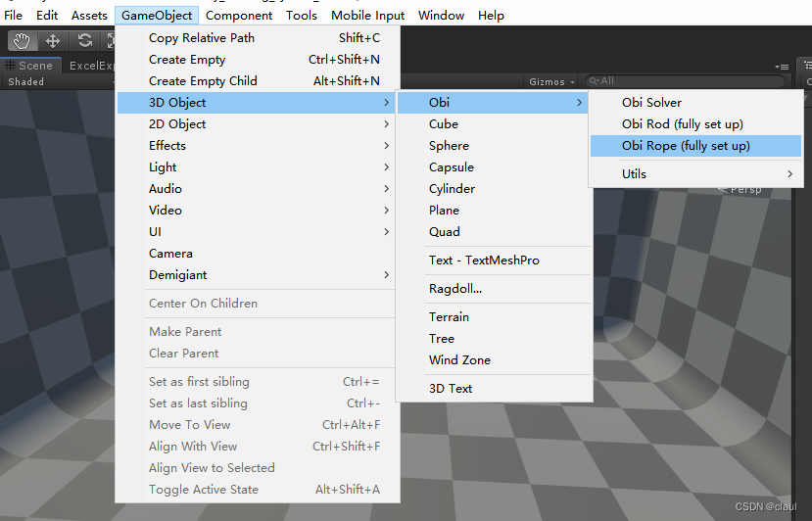Close the GameObject menu
This screenshot has height=521, width=812.
click(157, 16)
